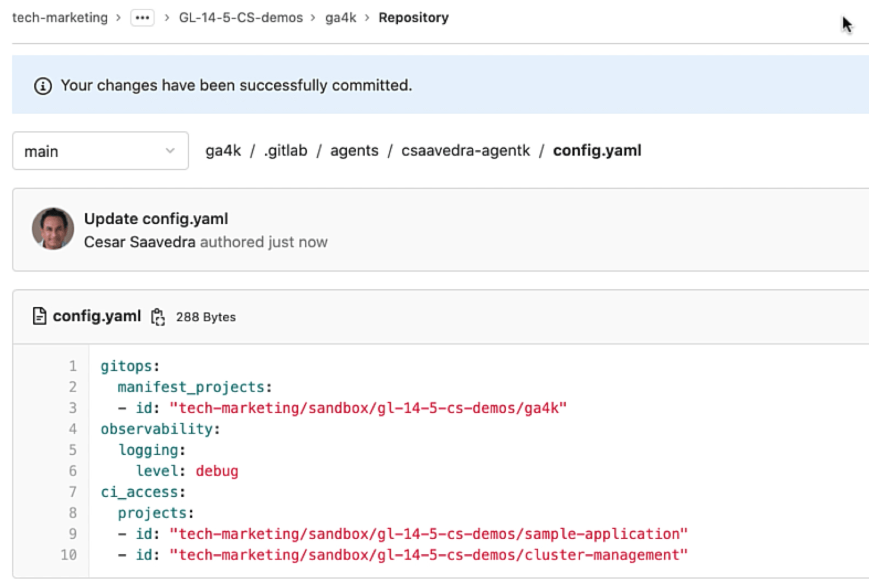This screenshot has height=588, width=869.
Task: Click the Update config.yaml commit title
Action: (156, 218)
